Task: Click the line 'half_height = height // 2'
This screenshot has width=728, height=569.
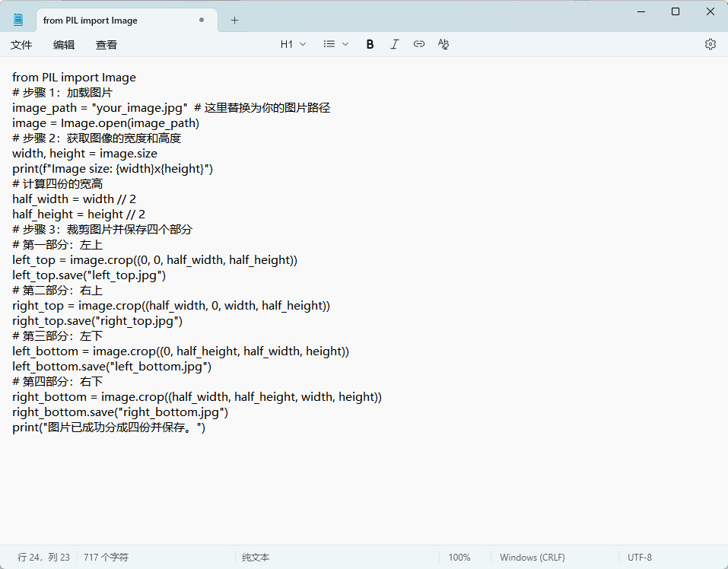Action: tap(79, 214)
